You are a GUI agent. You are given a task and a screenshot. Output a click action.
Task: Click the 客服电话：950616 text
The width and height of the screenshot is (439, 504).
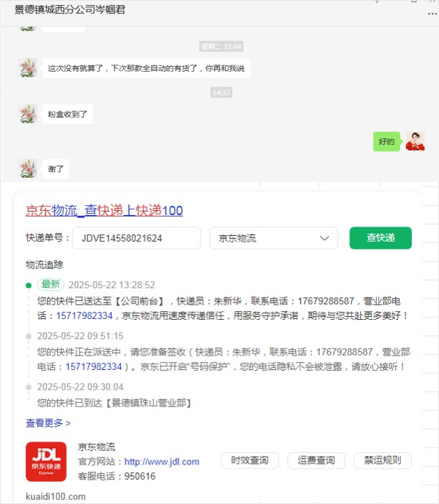point(117,476)
